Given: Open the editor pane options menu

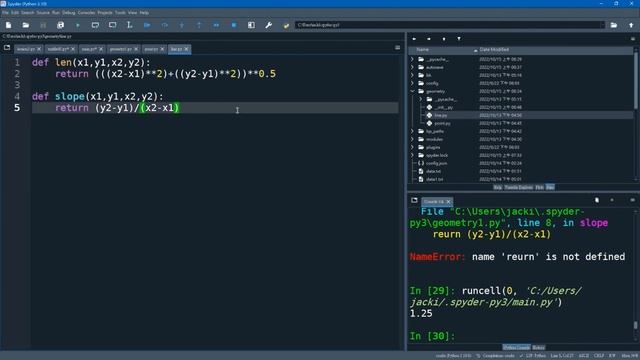Looking at the screenshot, I should click(397, 48).
